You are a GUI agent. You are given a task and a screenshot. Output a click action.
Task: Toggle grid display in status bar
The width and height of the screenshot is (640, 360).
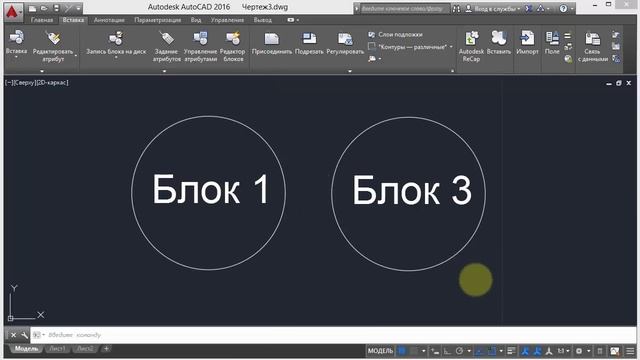pyautogui.click(x=402, y=351)
